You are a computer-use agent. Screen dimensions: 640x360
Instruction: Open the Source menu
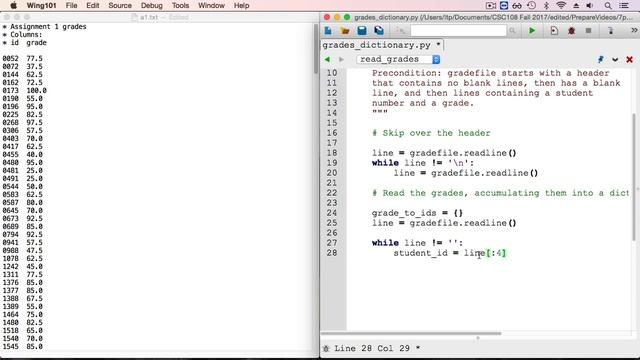(x=120, y=5)
